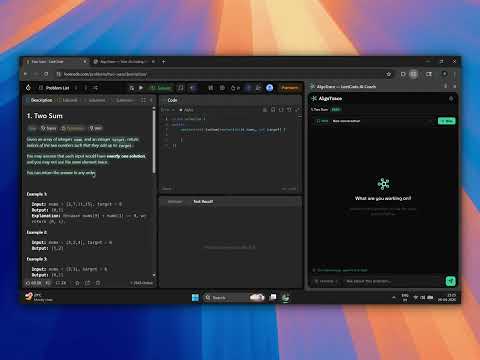This screenshot has height=360, width=480.
Task: Go to the next problem arrow
Action: click(85, 88)
